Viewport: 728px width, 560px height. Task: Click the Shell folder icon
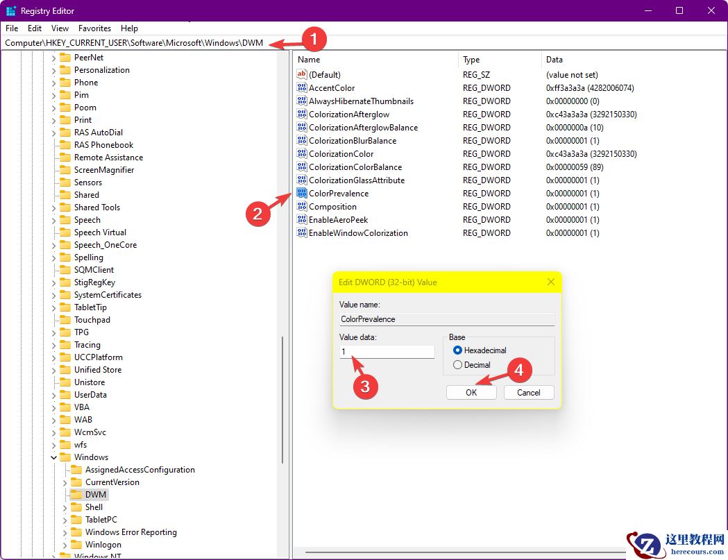coord(76,507)
